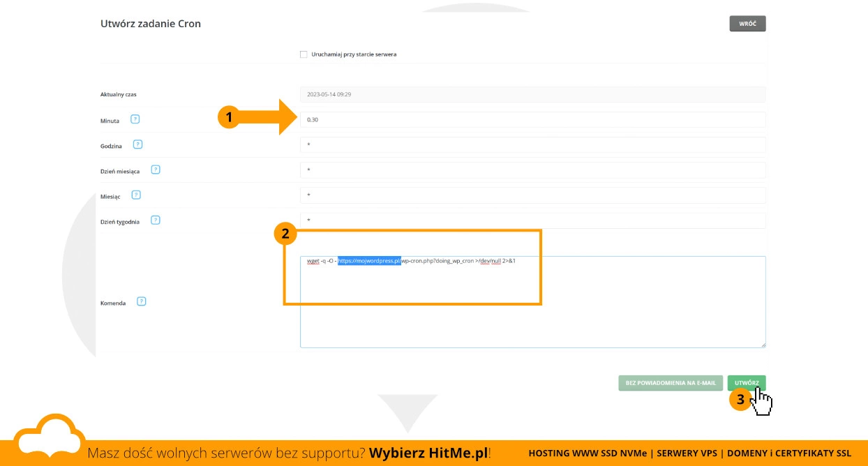
Task: Click the help icon next to Minuta
Action: click(x=135, y=119)
